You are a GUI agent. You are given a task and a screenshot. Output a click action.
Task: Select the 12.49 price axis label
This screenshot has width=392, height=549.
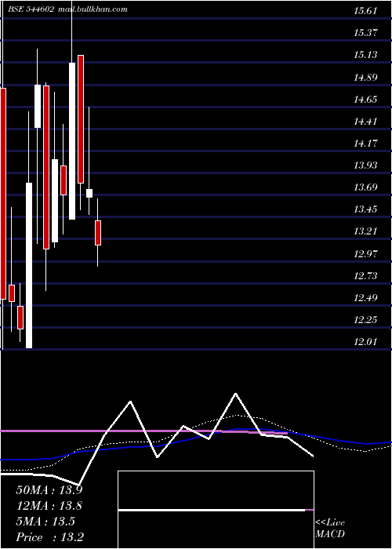(x=365, y=298)
